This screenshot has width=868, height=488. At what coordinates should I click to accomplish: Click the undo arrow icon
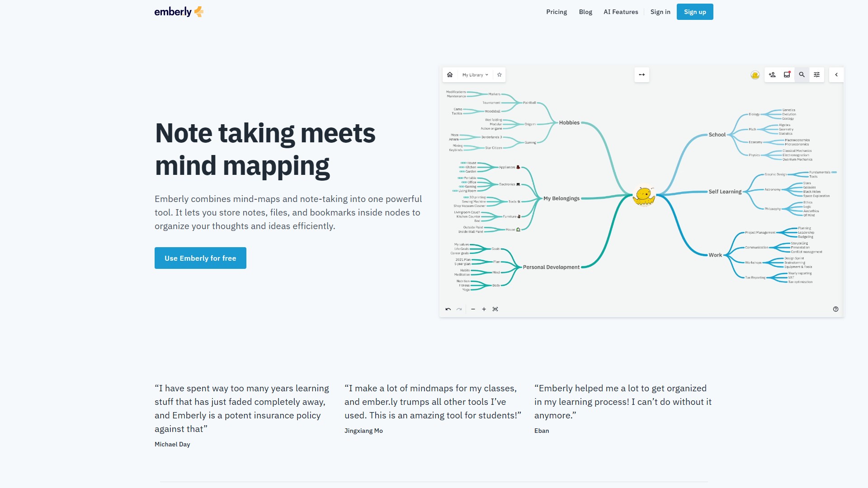448,310
